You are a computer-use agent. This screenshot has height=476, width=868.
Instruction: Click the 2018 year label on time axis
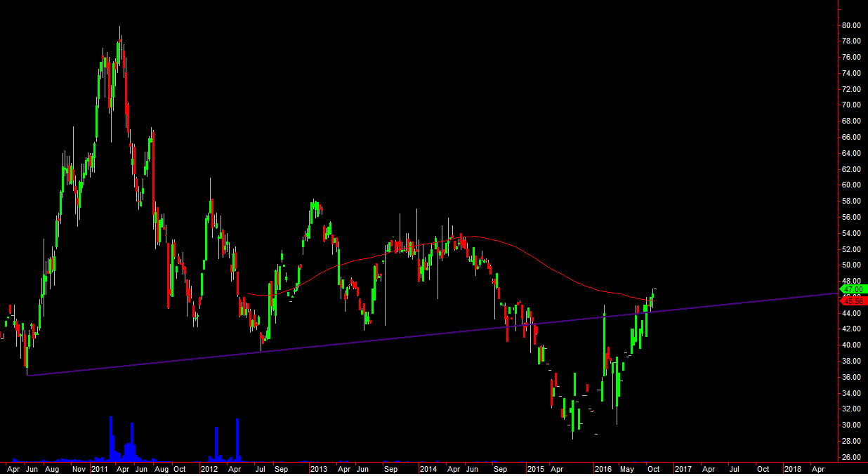[791, 469]
